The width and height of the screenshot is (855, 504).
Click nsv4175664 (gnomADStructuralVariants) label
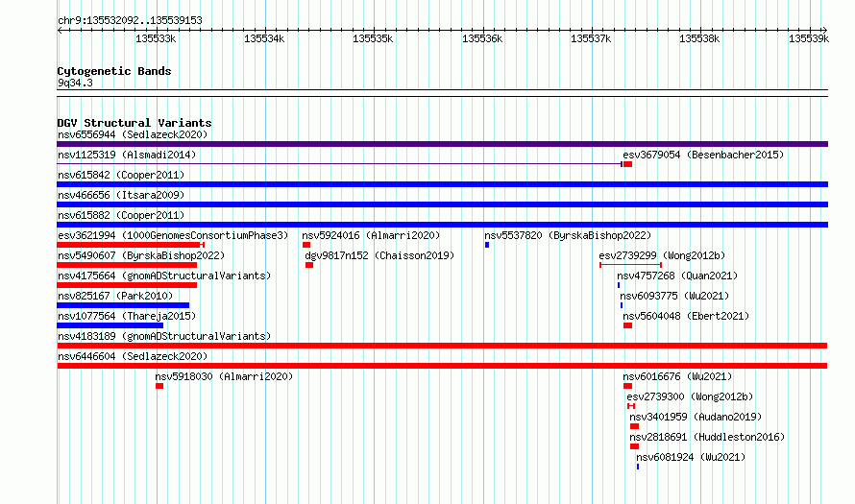click(x=164, y=276)
